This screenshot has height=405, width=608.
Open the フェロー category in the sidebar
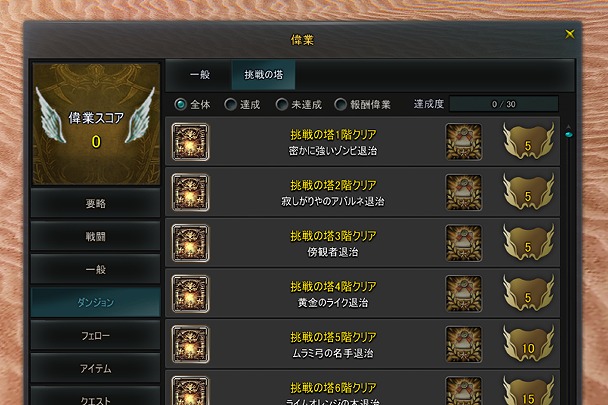tap(95, 335)
